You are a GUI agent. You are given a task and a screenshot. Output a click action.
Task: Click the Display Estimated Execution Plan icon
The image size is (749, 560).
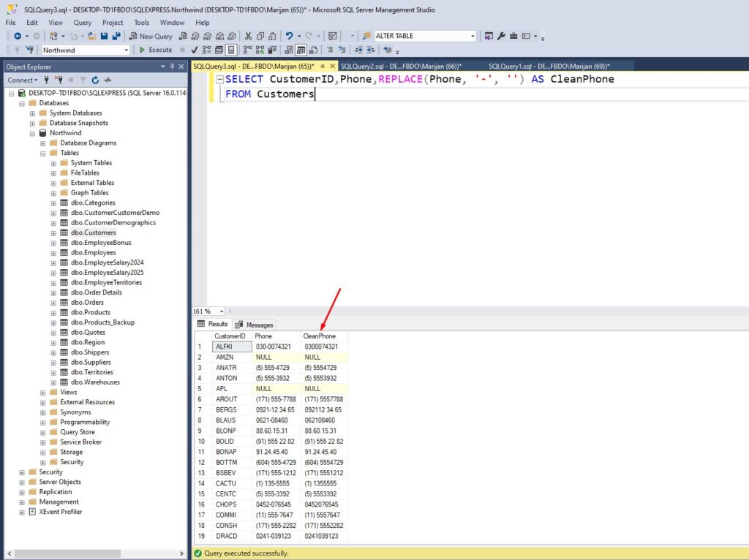click(206, 50)
